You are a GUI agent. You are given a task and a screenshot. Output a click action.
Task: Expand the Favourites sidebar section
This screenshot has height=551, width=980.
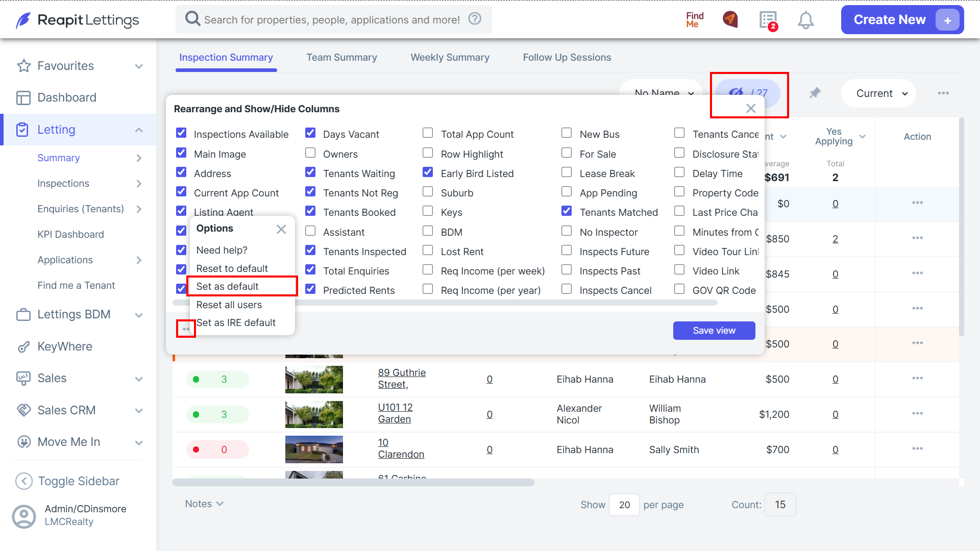(139, 66)
